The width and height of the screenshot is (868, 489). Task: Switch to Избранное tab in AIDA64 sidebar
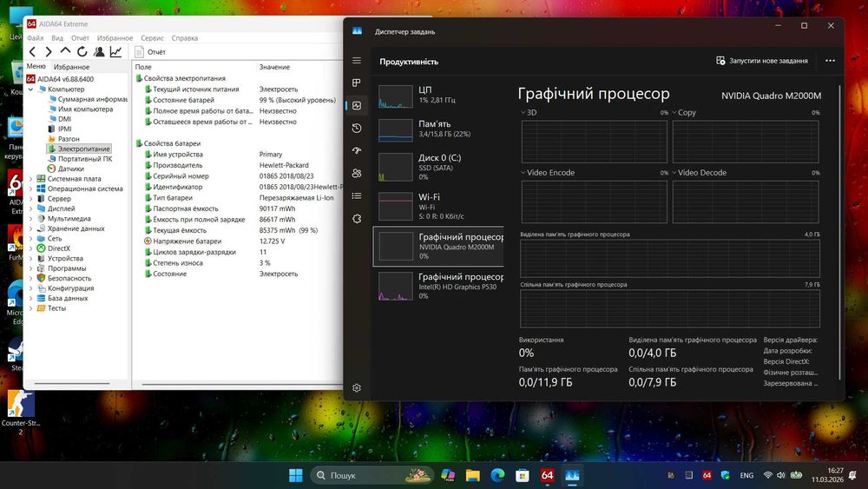pos(71,67)
